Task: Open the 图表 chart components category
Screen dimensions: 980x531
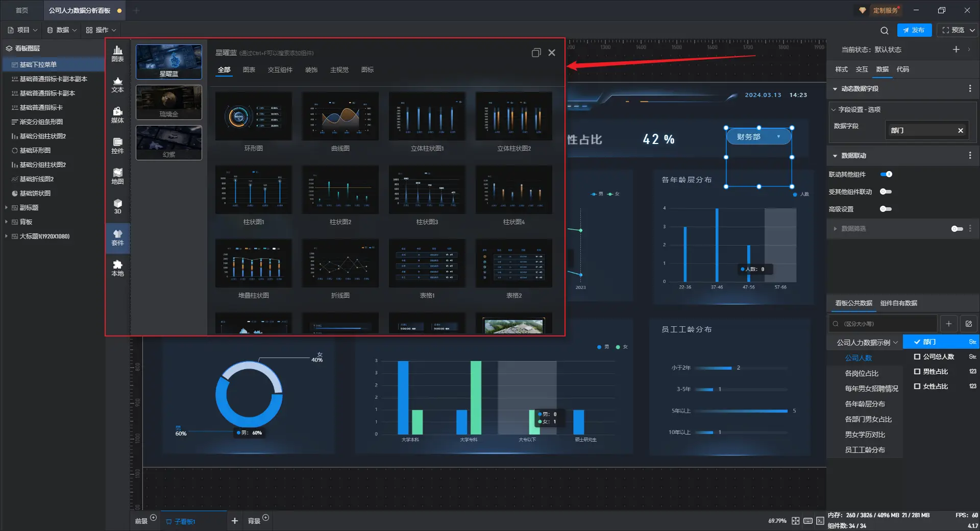Action: [117, 54]
